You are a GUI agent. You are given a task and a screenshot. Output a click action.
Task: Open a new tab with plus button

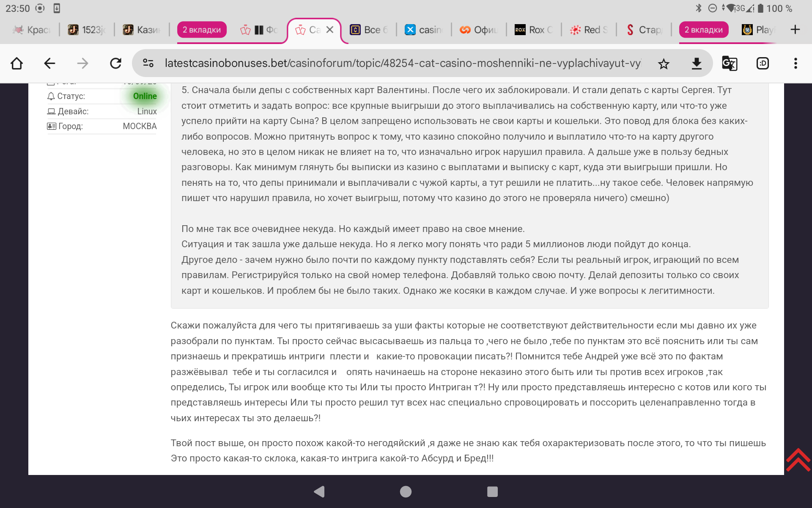click(795, 30)
